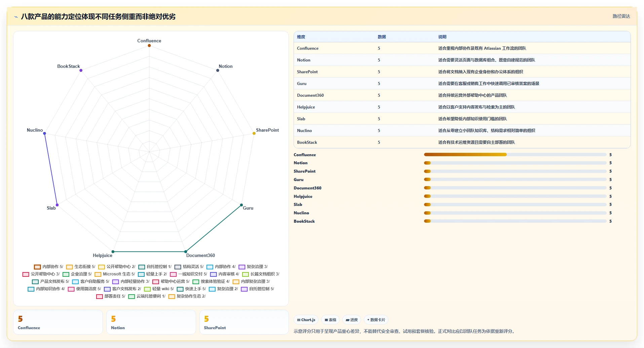Toggle legend entry 自托管控制 5/
Viewport: 644px width, 348px height.
pyautogui.click(x=258, y=289)
